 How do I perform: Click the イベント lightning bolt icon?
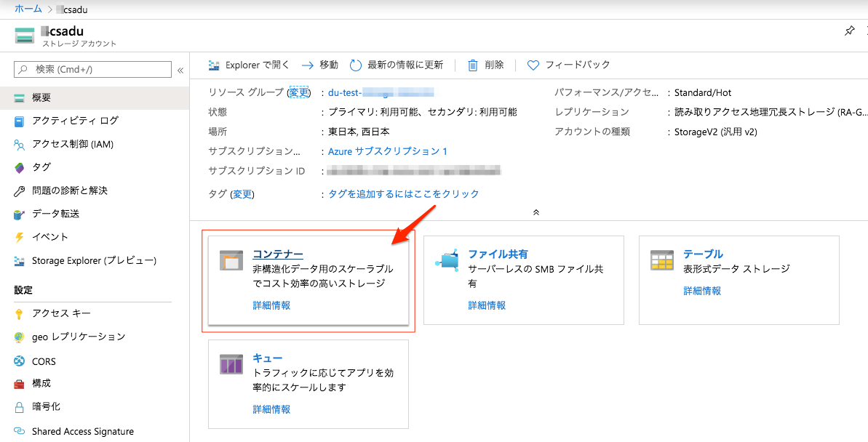20,237
